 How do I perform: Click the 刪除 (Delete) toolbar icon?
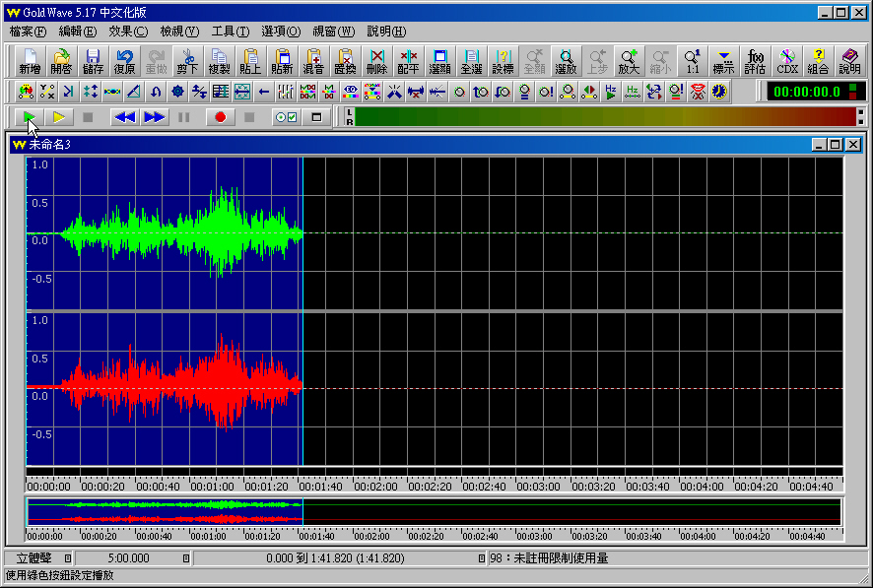(376, 62)
